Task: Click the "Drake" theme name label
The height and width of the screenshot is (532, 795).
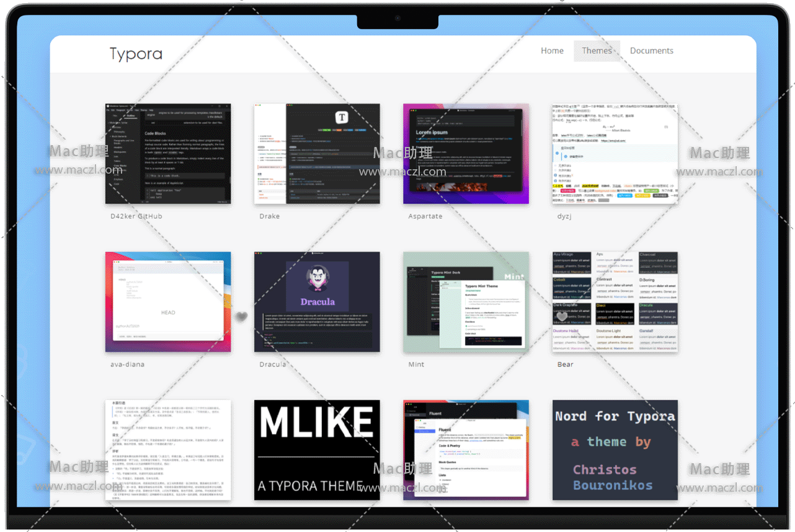Action: click(x=270, y=216)
